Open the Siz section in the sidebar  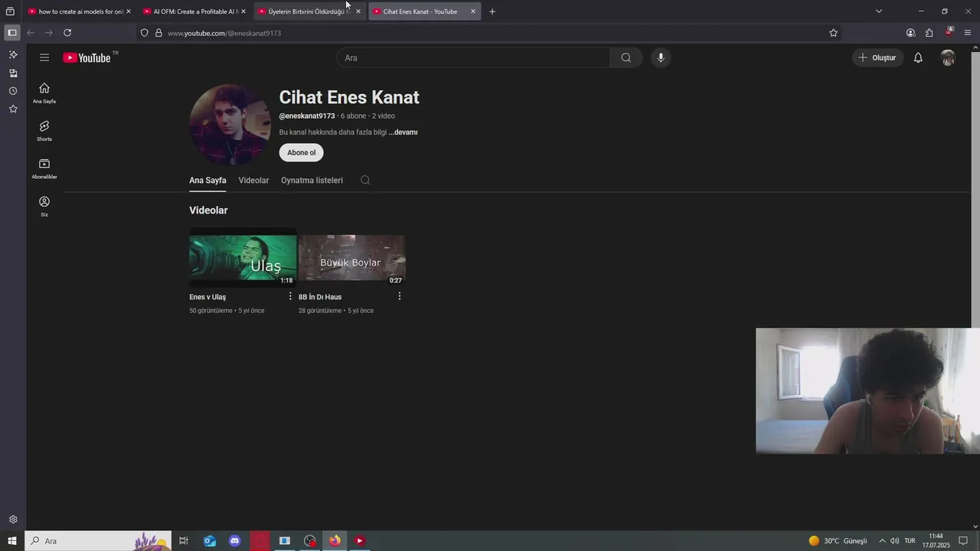pyautogui.click(x=44, y=206)
